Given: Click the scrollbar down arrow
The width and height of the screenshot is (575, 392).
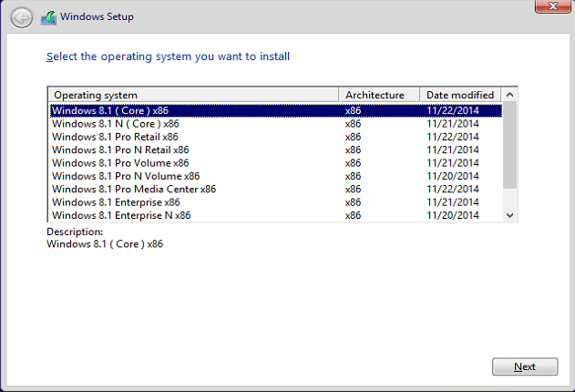Looking at the screenshot, I should 509,215.
